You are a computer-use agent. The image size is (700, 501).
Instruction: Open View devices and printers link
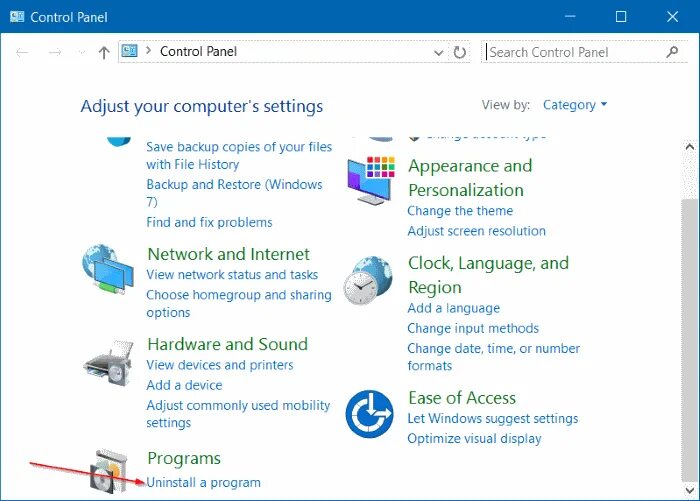220,365
